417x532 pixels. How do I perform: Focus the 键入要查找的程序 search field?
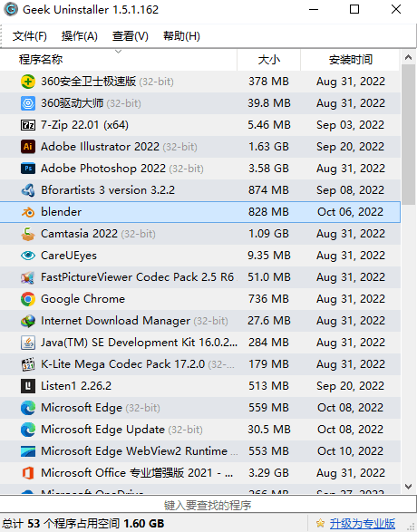(x=208, y=505)
